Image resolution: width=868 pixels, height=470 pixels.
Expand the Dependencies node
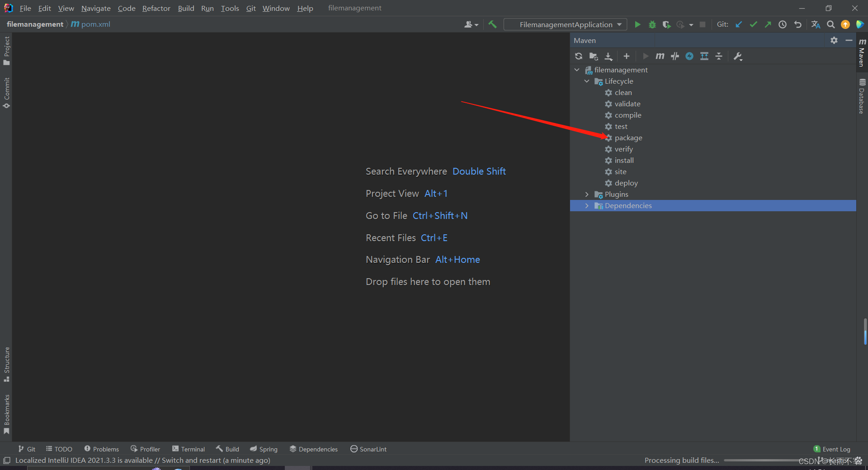(587, 205)
